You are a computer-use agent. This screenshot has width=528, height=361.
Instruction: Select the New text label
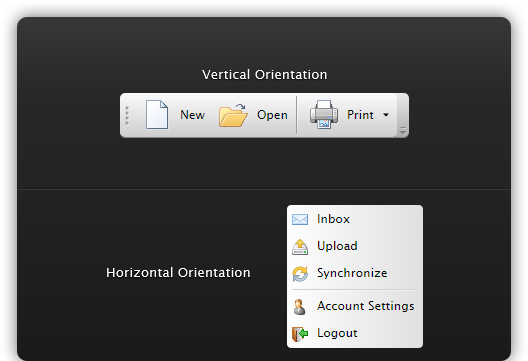[192, 115]
